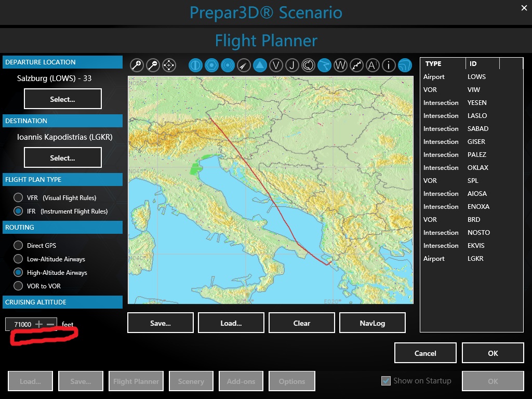The image size is (532, 399).
Task: Click the background Scenario Load button
Action: [x=30, y=381]
